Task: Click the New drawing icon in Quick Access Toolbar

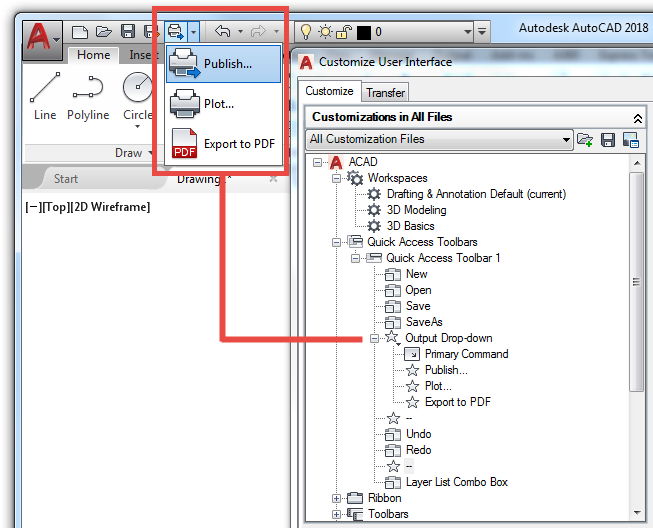Action: [x=80, y=32]
